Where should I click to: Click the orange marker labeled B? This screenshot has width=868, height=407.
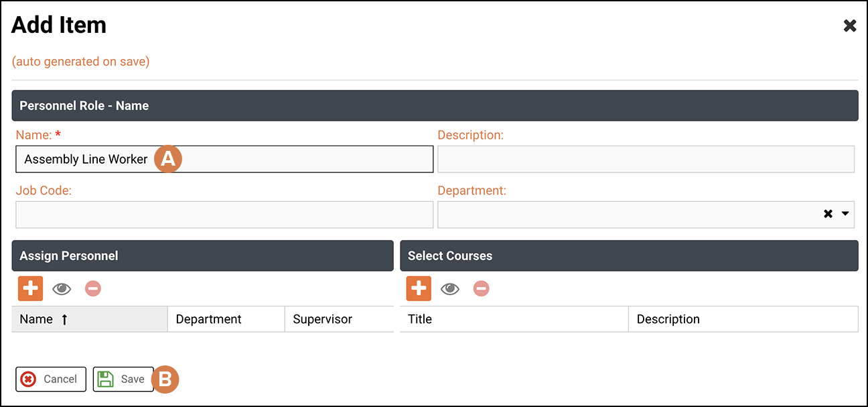(165, 380)
